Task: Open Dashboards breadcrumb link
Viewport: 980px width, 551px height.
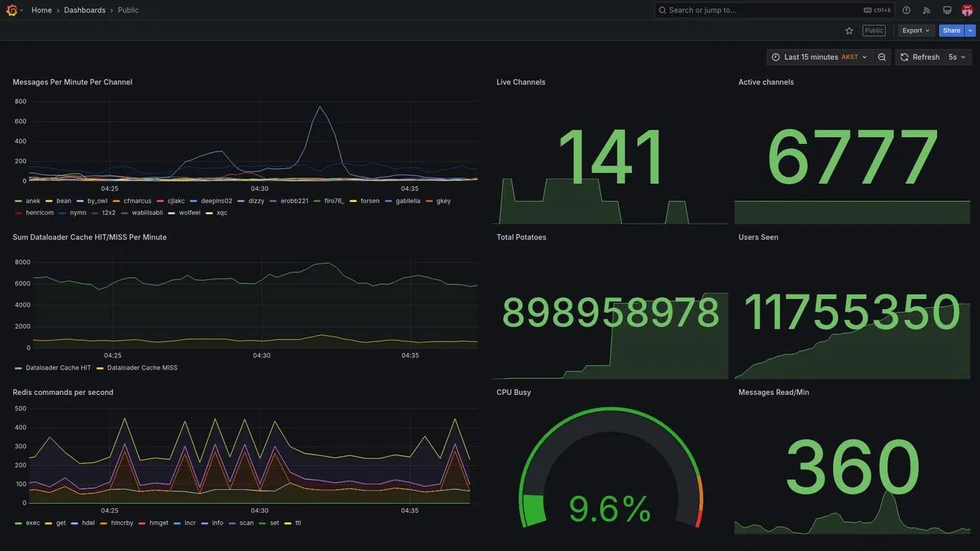Action: click(85, 10)
